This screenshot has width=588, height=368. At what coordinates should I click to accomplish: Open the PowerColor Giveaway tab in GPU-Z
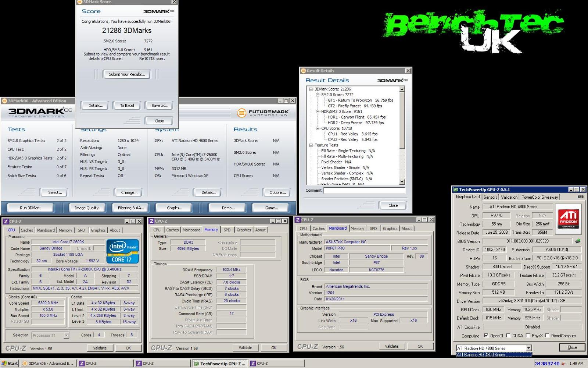point(539,197)
